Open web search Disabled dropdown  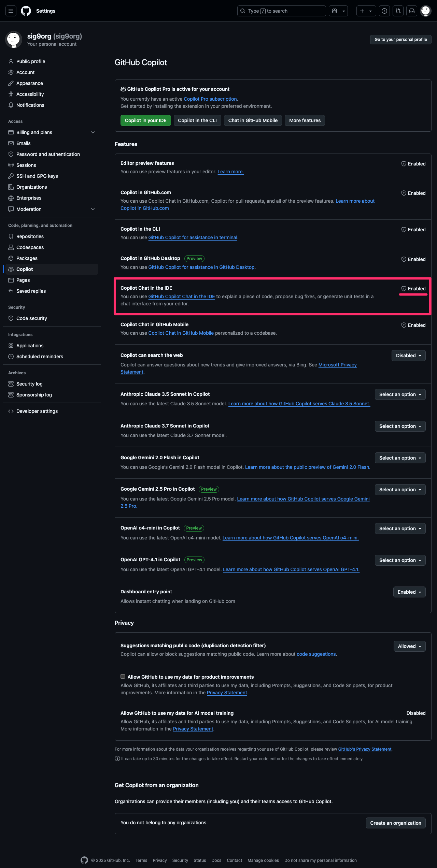coord(409,356)
